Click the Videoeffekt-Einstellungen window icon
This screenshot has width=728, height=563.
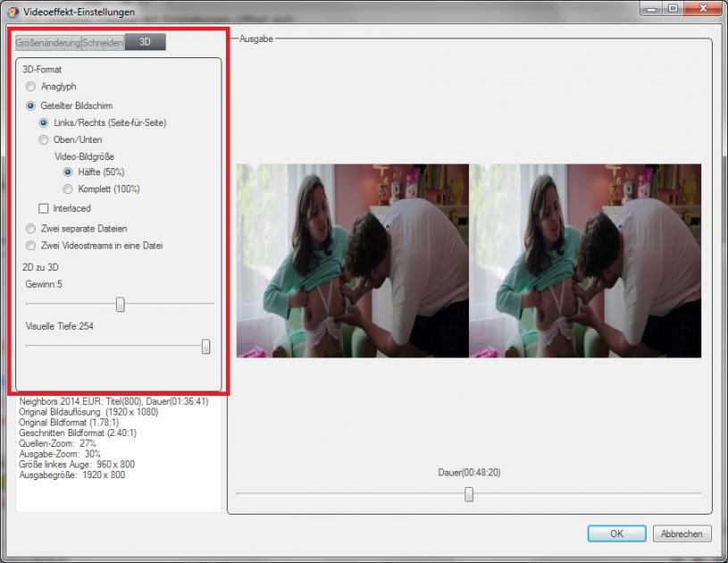13,13
